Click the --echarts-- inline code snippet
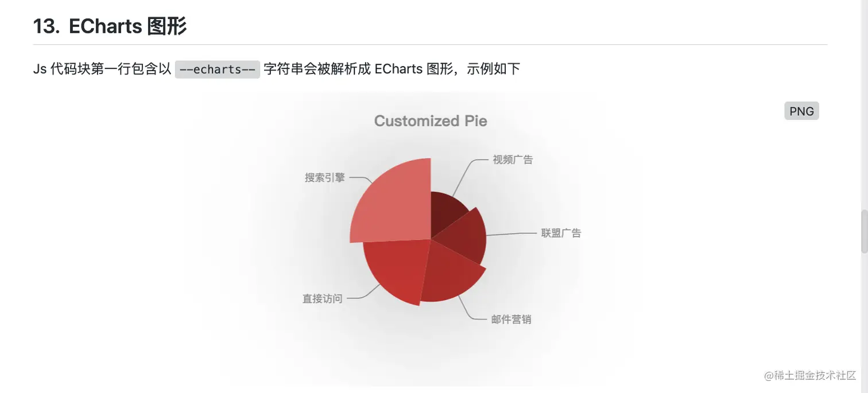 [x=218, y=69]
